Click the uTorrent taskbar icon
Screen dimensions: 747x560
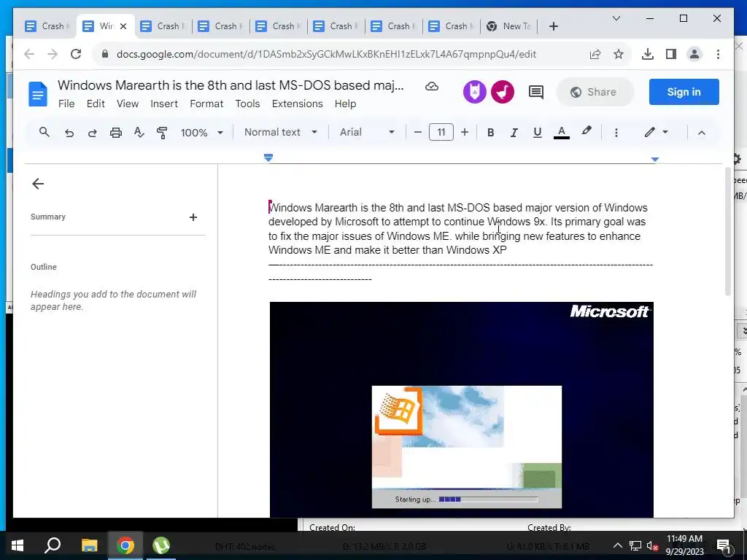pyautogui.click(x=161, y=545)
